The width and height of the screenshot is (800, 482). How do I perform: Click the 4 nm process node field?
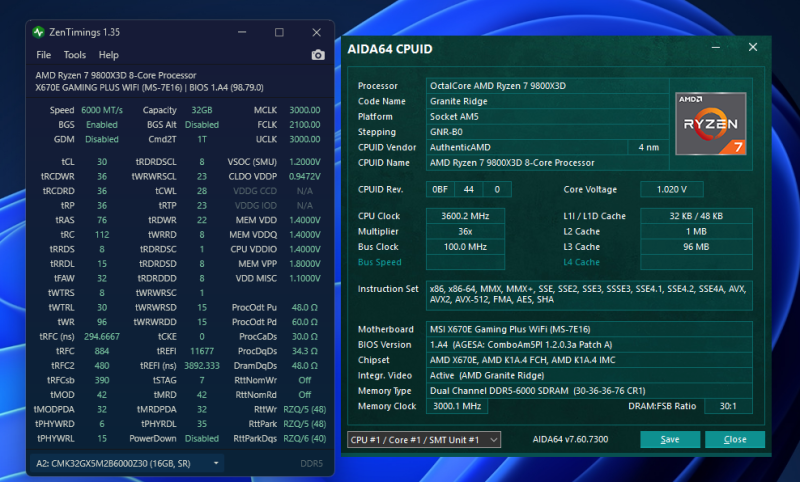click(x=648, y=147)
